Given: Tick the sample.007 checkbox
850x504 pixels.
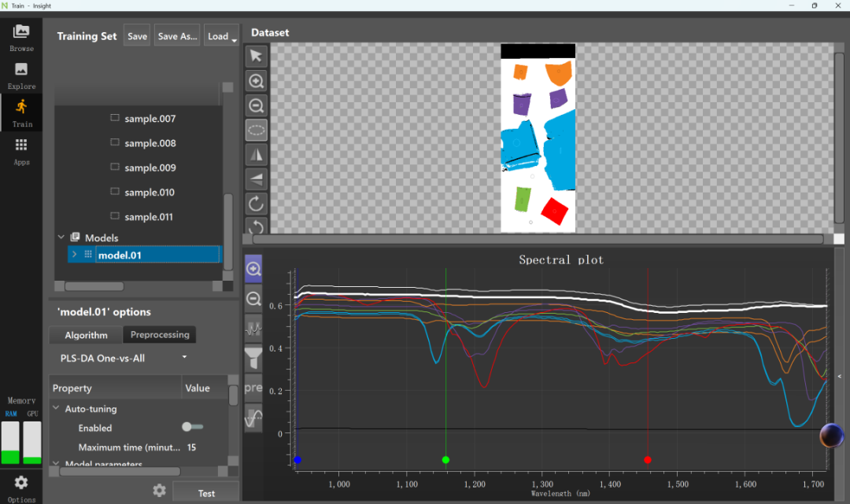Looking at the screenshot, I should point(115,118).
